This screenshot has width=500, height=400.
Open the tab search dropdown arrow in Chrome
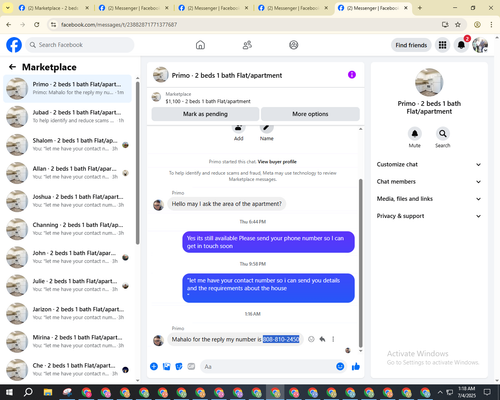[x=8, y=8]
